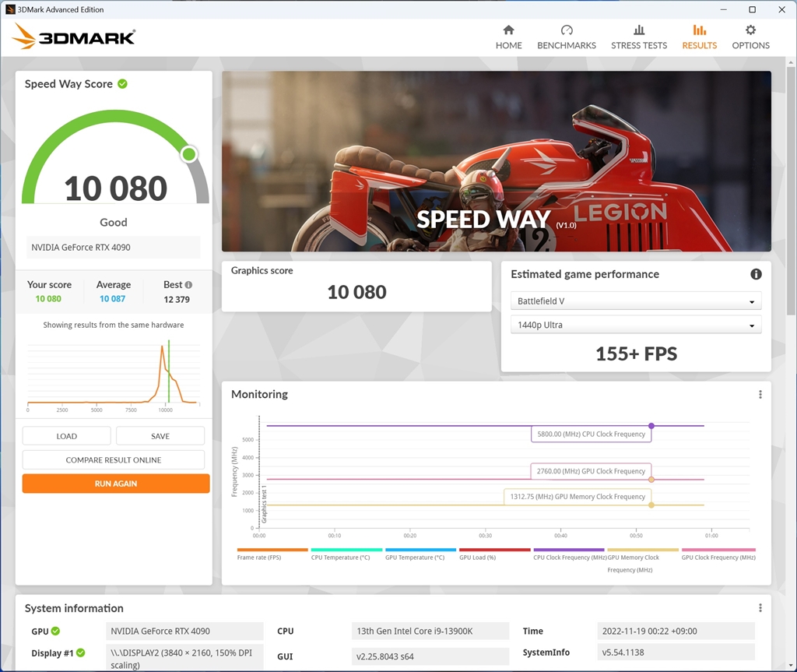Viewport: 797px width, 672px height.
Task: Open the System information menu
Action: [760, 607]
